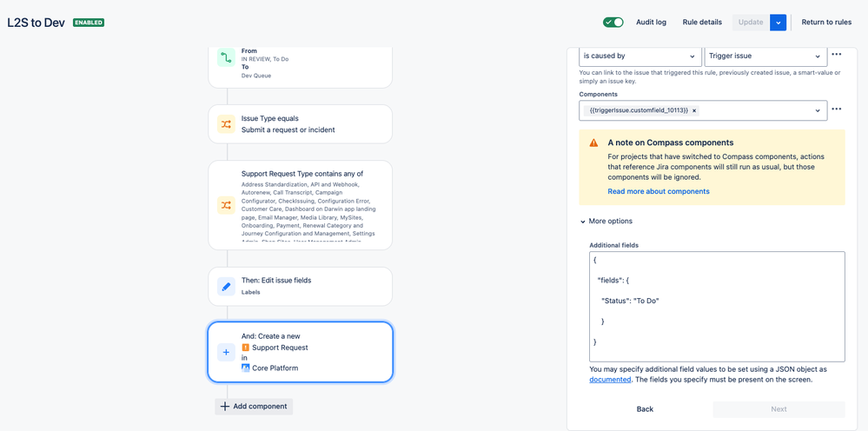
Task: Open Rule details
Action: coord(702,22)
